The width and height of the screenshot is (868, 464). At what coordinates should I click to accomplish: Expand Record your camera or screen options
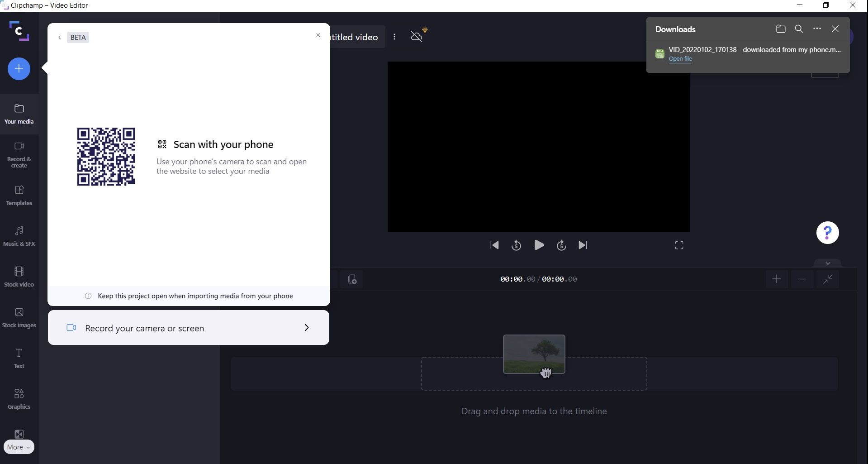(307, 328)
